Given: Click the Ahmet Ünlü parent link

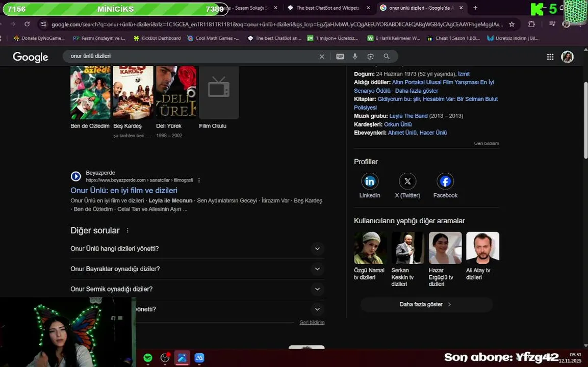Looking at the screenshot, I should (402, 133).
